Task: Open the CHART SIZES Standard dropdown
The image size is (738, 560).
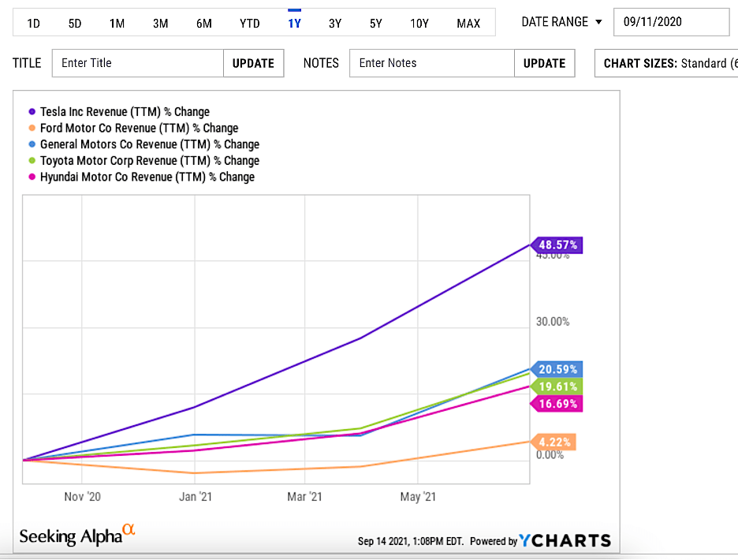Action: point(670,63)
